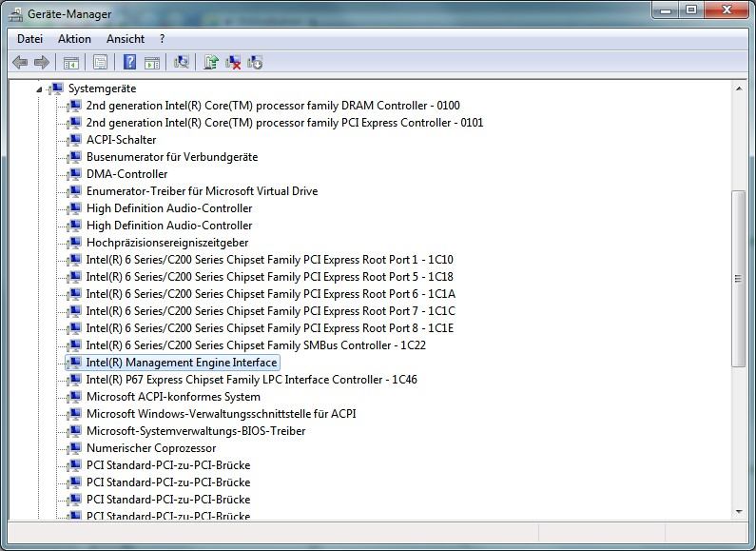Click icon beside LPC Interface Controller - 1C46
Screen dimensions: 756x551
pyautogui.click(x=75, y=380)
